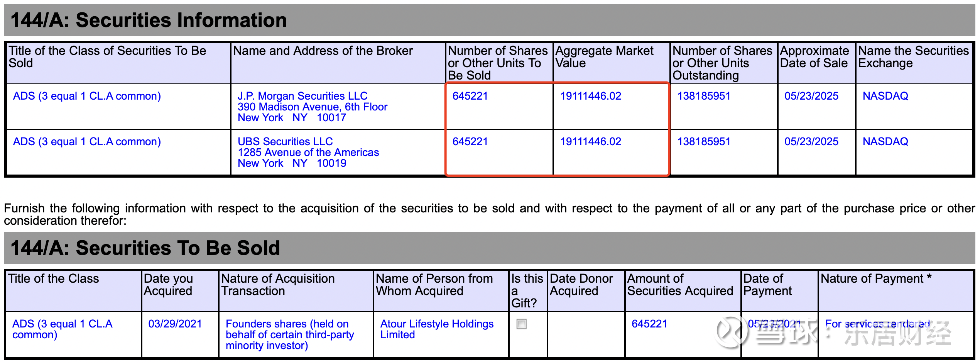This screenshot has width=980, height=363.
Task: Click the "Name and Address of the Broker" header
Action: point(323,51)
